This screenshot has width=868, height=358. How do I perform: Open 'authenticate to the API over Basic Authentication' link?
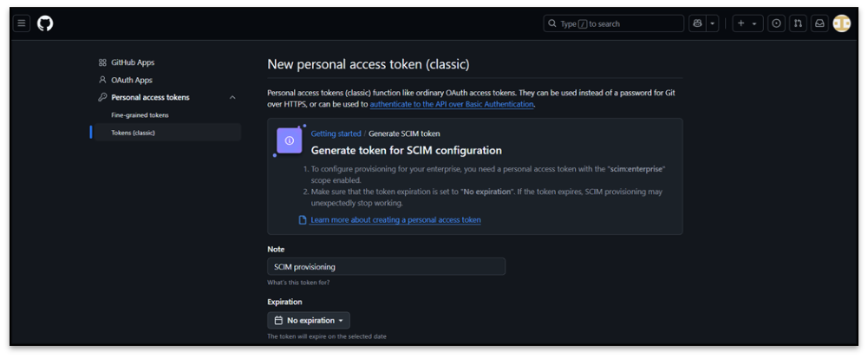point(452,104)
